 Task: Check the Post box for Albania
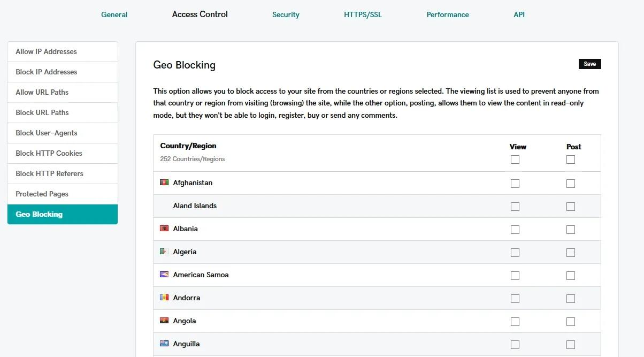(x=571, y=230)
